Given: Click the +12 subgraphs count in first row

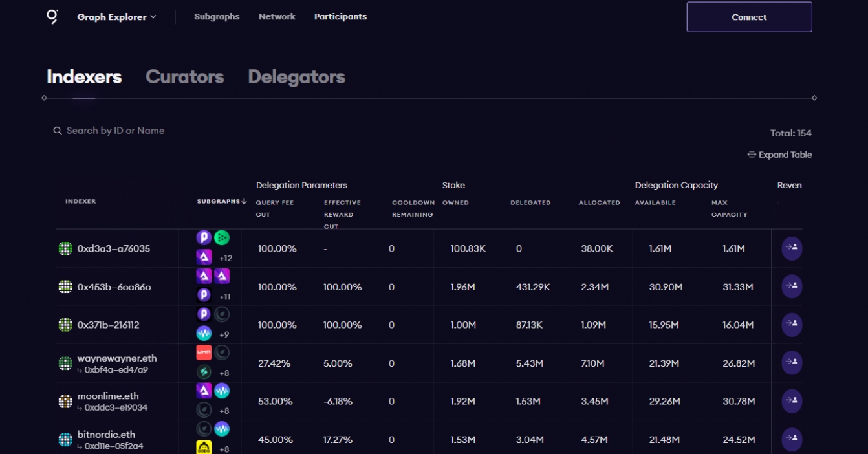Looking at the screenshot, I should 226,259.
